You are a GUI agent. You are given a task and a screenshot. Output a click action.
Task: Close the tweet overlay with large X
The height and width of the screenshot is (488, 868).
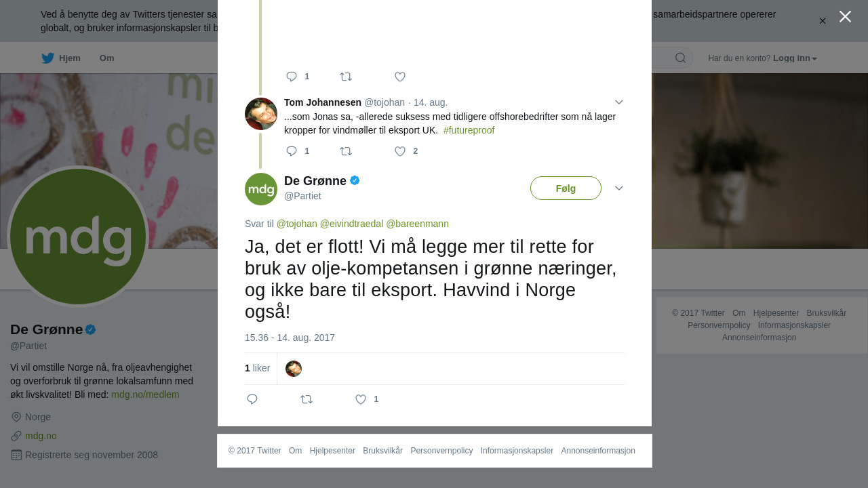coord(845,16)
